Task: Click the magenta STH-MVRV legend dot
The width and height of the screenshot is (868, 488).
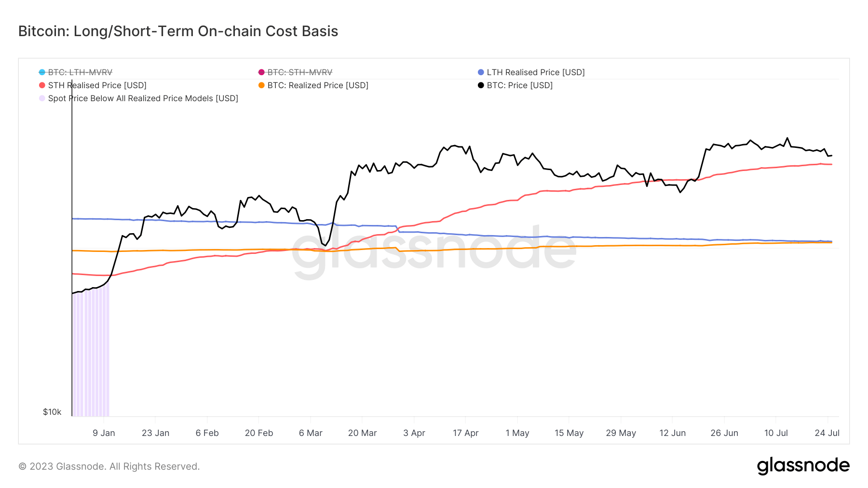Action: [x=261, y=72]
